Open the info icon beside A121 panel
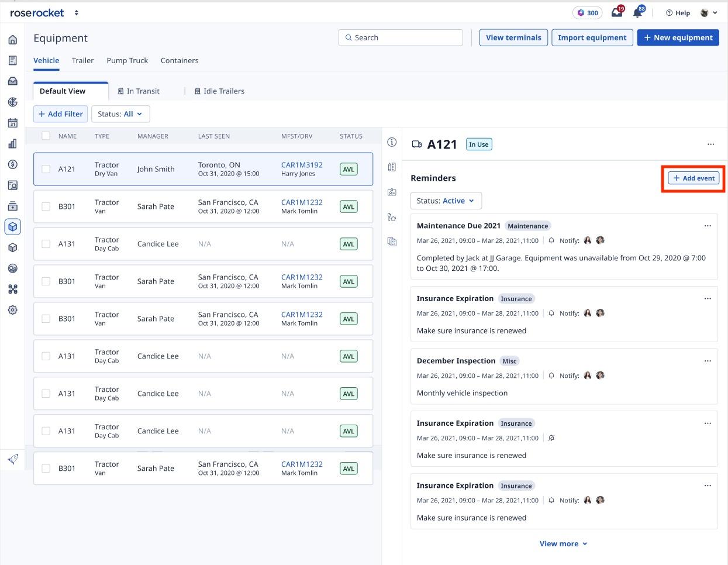The height and width of the screenshot is (565, 728). (x=392, y=142)
